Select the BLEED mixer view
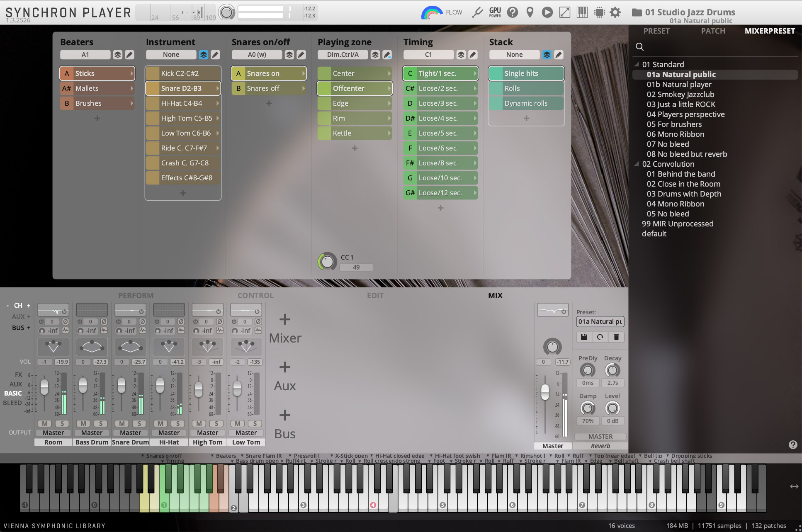This screenshot has width=802, height=532. coord(12,403)
